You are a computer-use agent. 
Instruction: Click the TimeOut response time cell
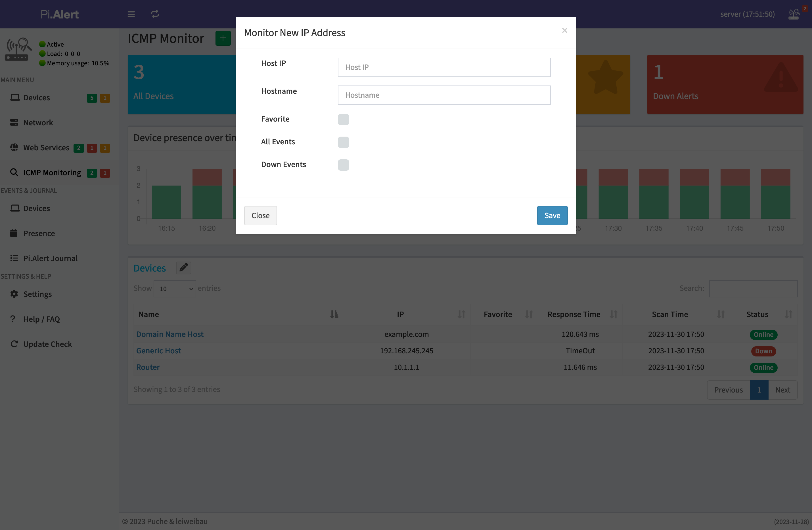tap(580, 350)
